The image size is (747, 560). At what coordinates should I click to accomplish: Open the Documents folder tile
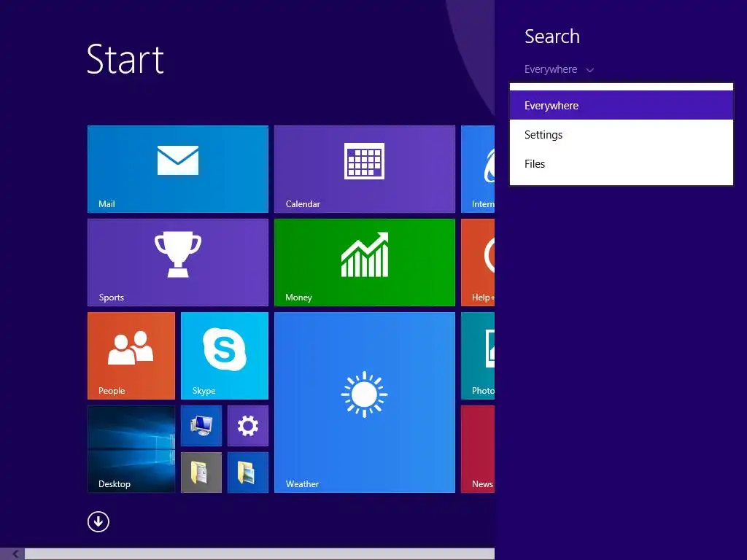coord(201,472)
